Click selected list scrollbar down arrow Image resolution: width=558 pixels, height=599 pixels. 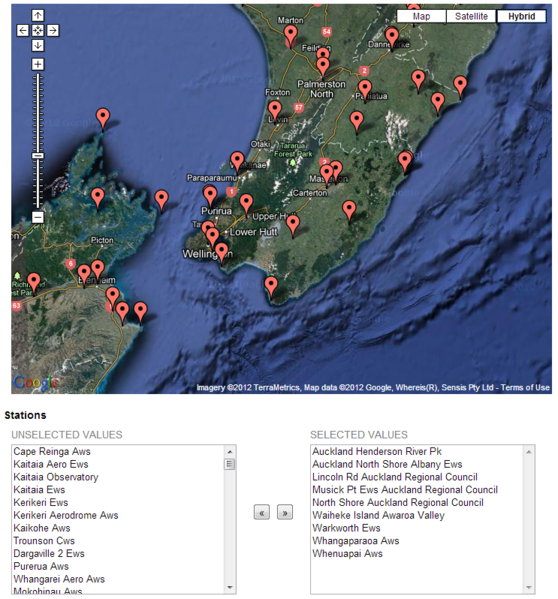(529, 588)
